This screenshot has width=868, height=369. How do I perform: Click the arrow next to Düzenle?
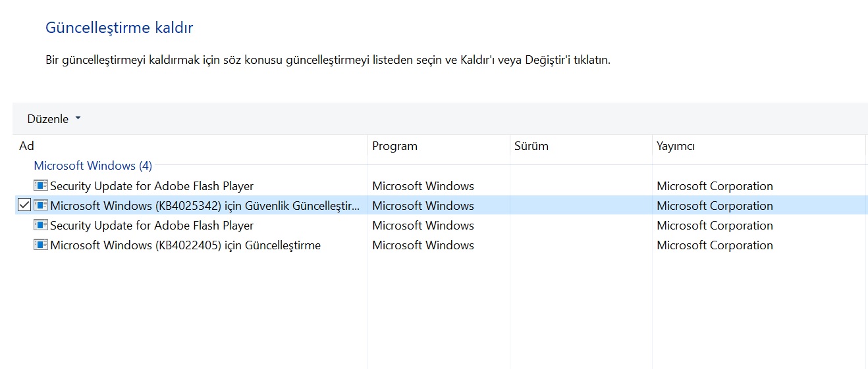pyautogui.click(x=78, y=118)
